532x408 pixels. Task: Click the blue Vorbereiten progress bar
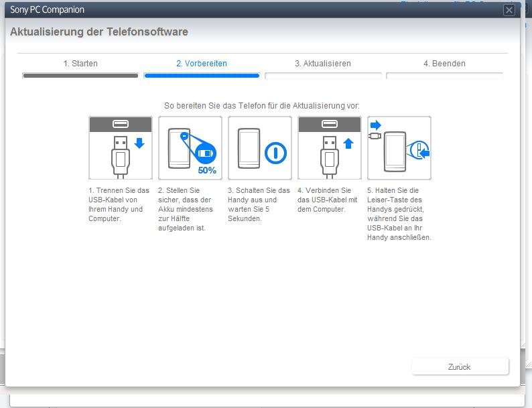(x=202, y=76)
